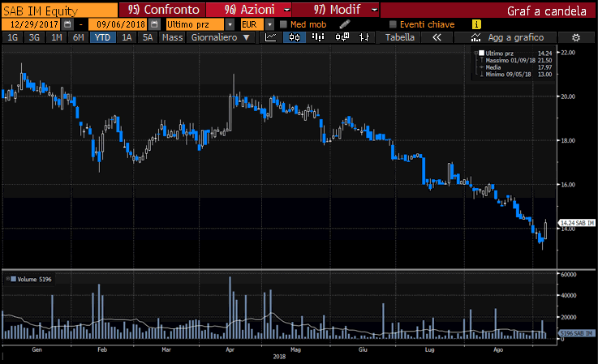Toggle the Med mob checkbox

283,24
